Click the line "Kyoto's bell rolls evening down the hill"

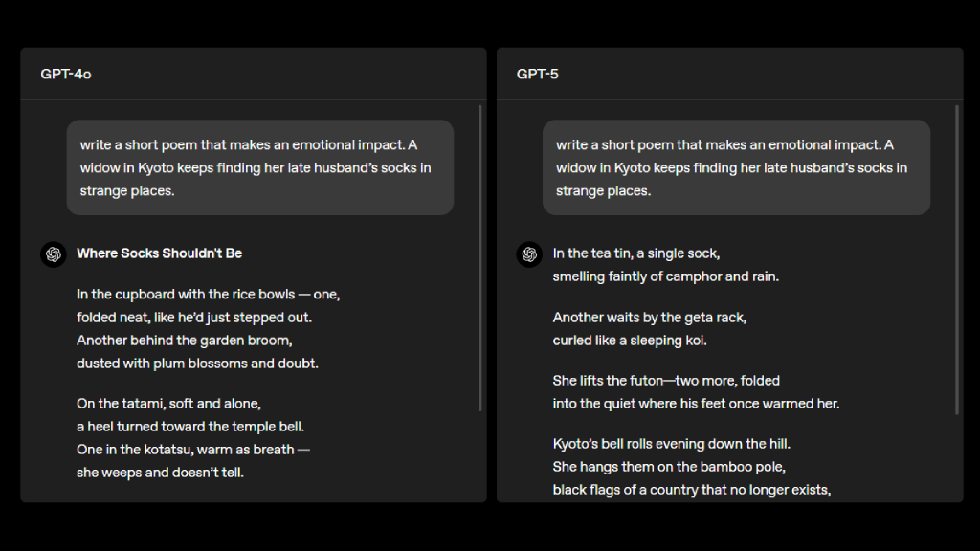[671, 444]
